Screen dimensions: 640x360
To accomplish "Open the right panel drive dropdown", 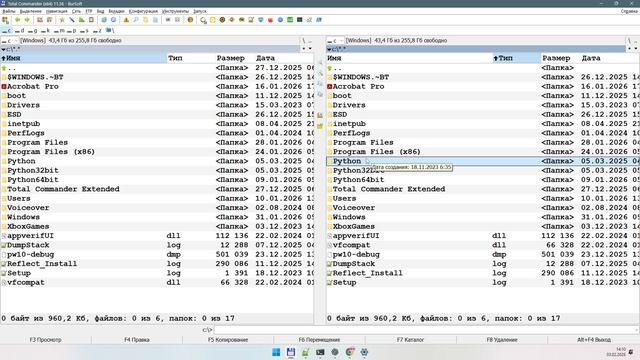I will pos(335,40).
